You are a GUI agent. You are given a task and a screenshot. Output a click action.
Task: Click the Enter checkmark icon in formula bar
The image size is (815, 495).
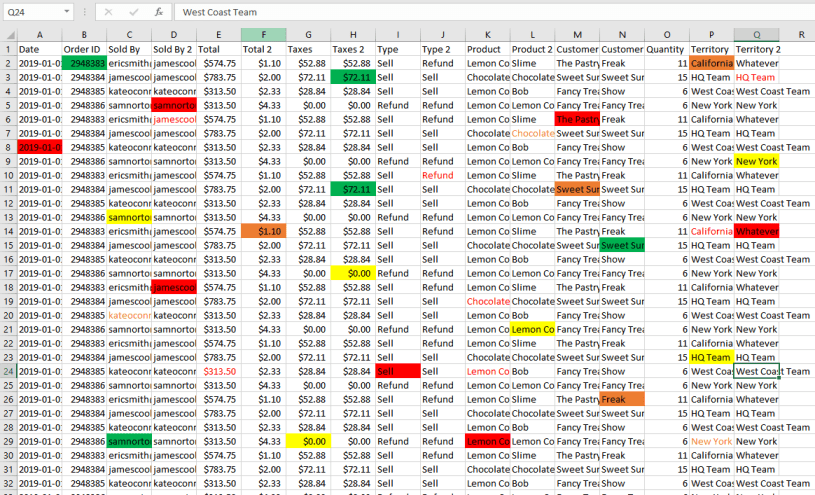click(x=134, y=12)
